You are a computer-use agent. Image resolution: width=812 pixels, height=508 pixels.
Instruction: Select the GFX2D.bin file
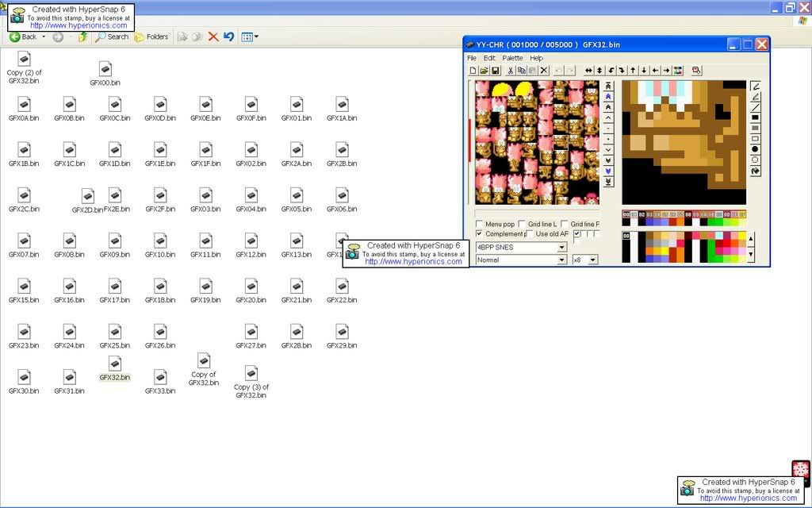coord(87,201)
